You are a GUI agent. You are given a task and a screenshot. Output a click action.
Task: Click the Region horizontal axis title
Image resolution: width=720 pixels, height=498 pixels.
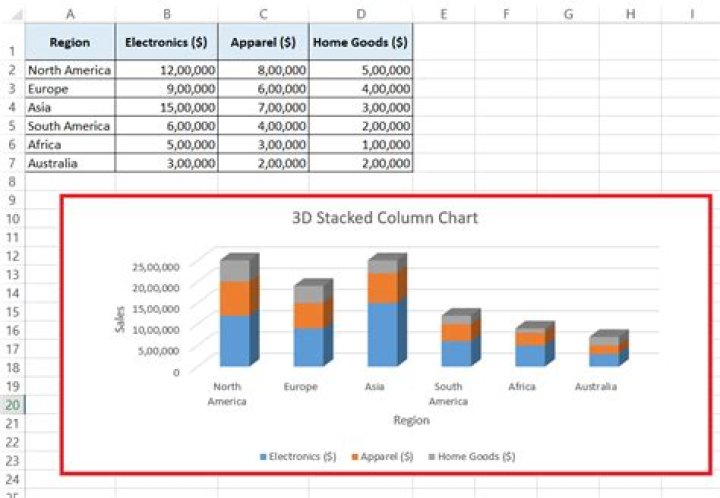coord(411,420)
